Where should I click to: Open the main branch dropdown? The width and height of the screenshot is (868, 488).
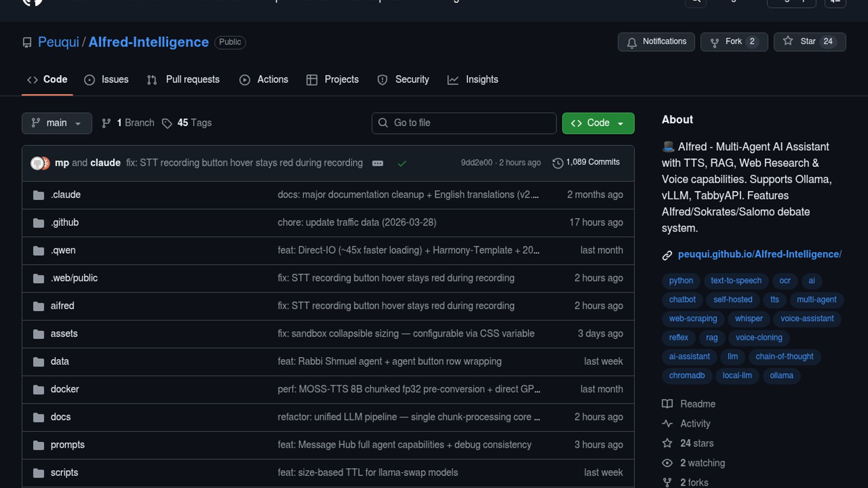pos(57,123)
